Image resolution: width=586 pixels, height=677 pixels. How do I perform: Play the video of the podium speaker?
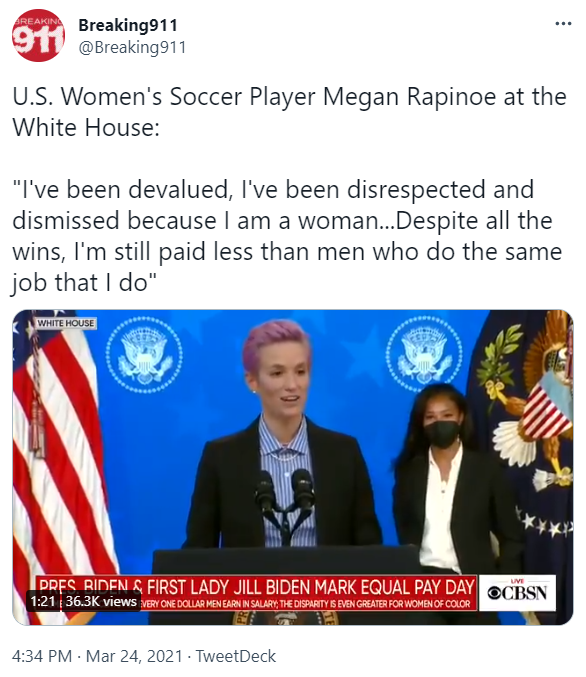(293, 467)
